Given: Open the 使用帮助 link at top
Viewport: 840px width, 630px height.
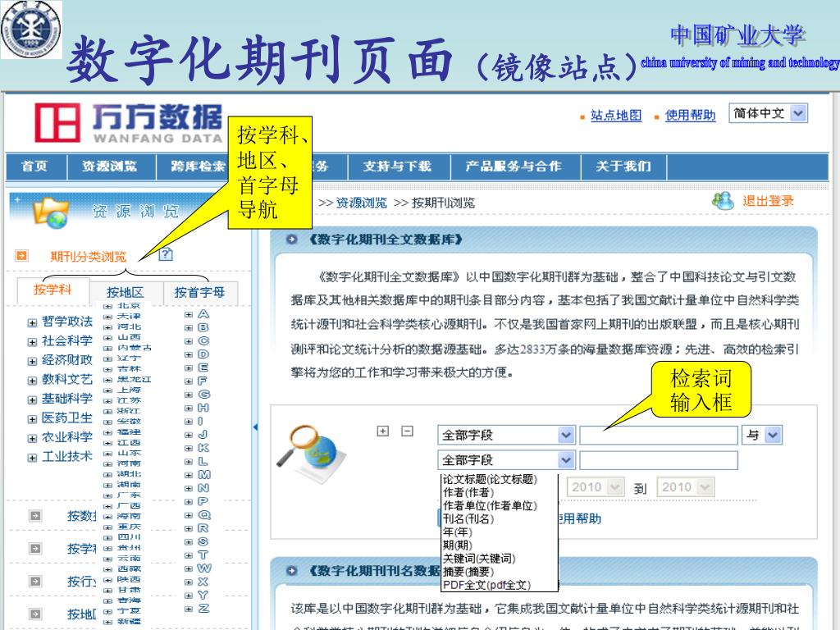Looking at the screenshot, I should point(690,115).
